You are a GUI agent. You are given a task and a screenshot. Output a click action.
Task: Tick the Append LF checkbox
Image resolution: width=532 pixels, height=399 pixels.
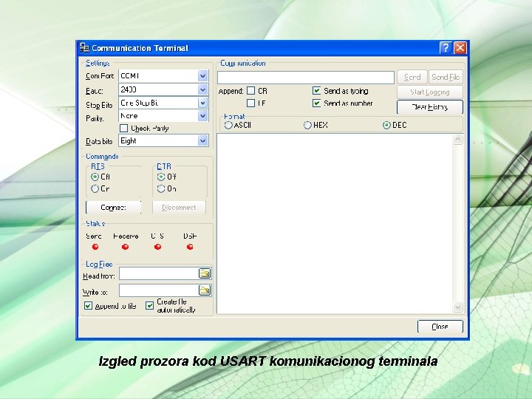[x=250, y=103]
